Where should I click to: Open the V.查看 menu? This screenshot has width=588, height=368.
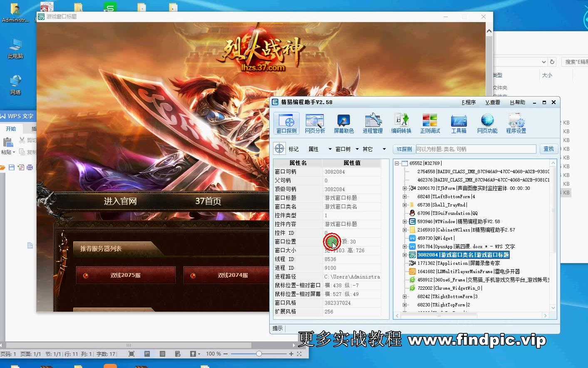click(x=493, y=102)
